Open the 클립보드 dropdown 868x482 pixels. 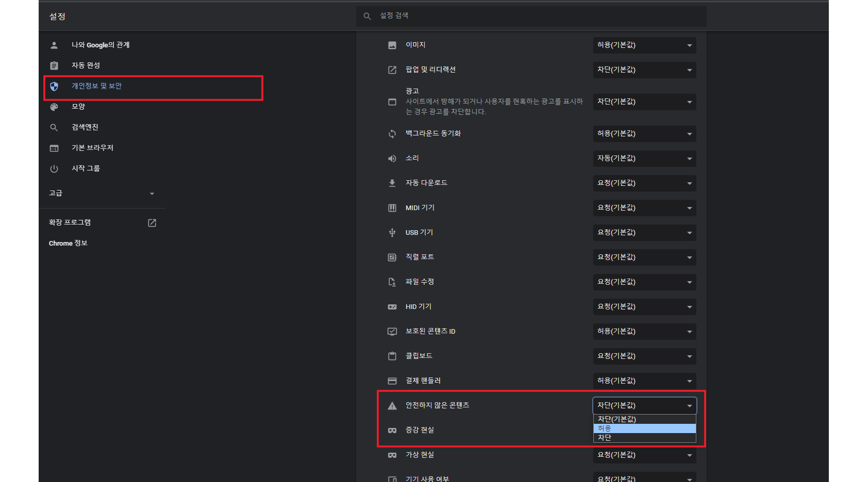tap(644, 356)
